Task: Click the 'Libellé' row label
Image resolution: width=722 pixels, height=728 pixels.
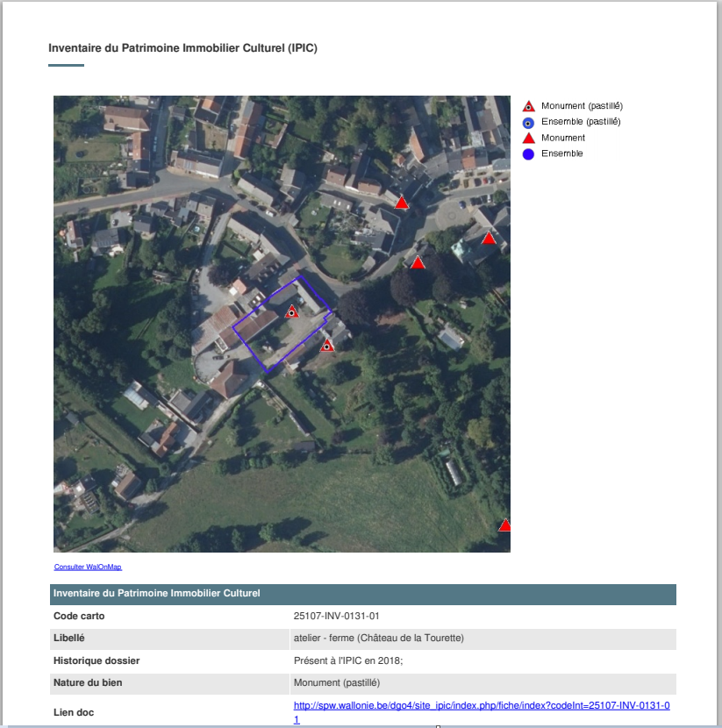Action: click(68, 638)
